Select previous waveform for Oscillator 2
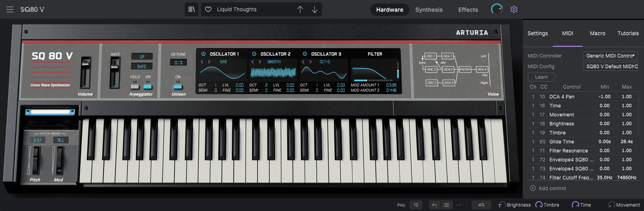644x211 pixels. tap(253, 62)
